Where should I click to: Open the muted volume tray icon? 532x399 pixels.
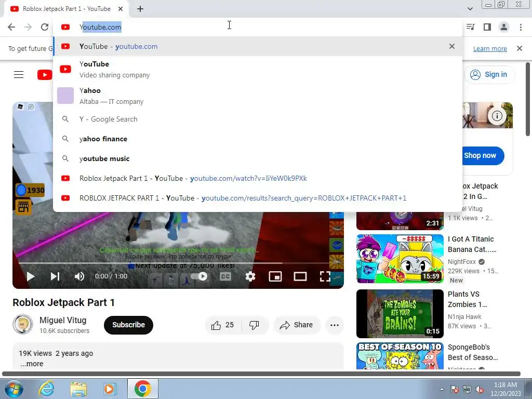click(480, 389)
